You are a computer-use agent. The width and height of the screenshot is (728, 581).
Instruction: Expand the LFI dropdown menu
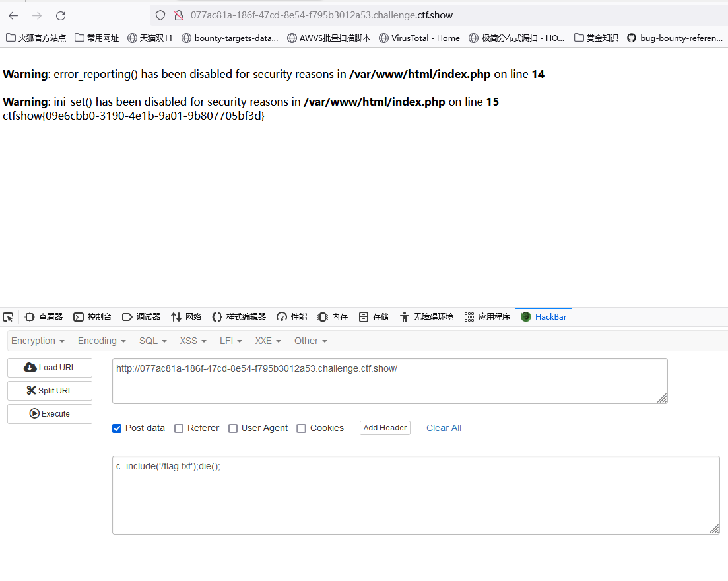231,341
